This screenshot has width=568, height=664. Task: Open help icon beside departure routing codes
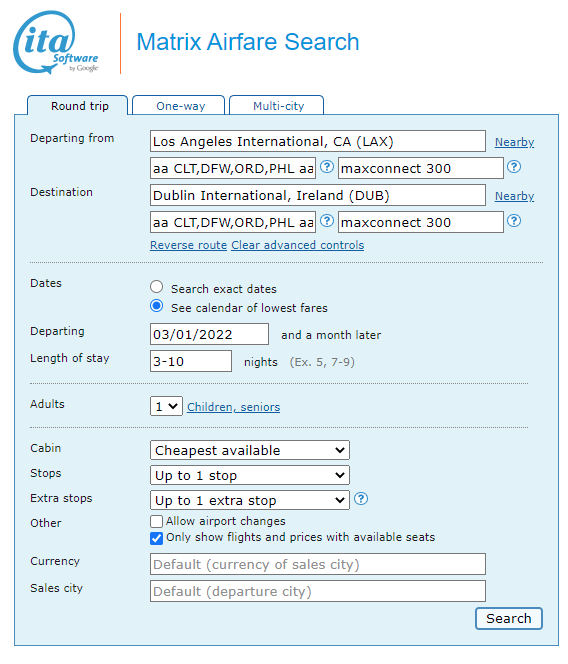[327, 167]
